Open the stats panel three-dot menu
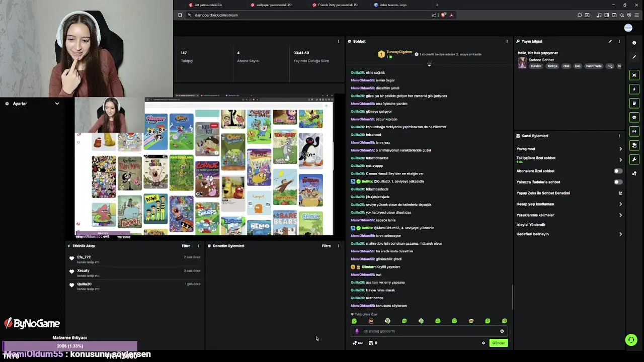Viewport: 644px width, 362px height. [339, 41]
